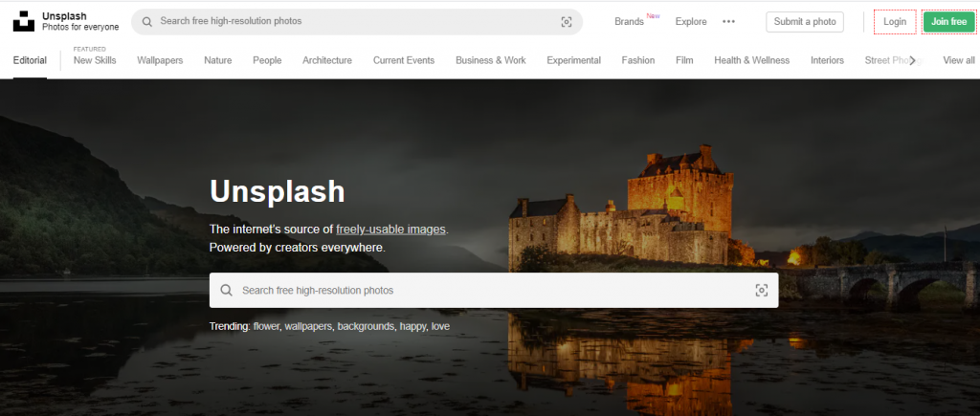The width and height of the screenshot is (980, 416).
Task: Switch to the Nature category
Action: 217,60
